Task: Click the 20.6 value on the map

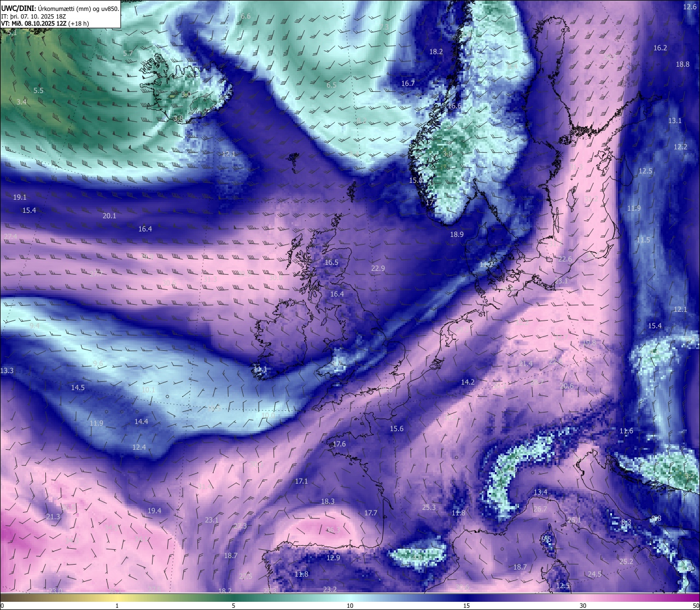Action: click(567, 386)
